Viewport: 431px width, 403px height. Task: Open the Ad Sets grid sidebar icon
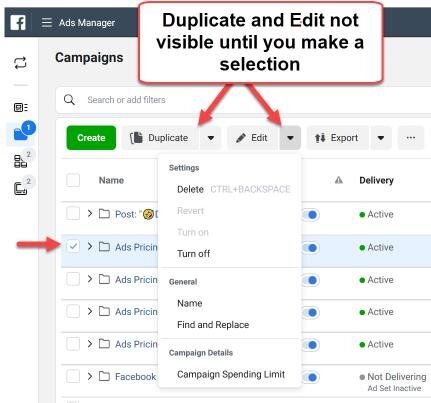click(20, 161)
